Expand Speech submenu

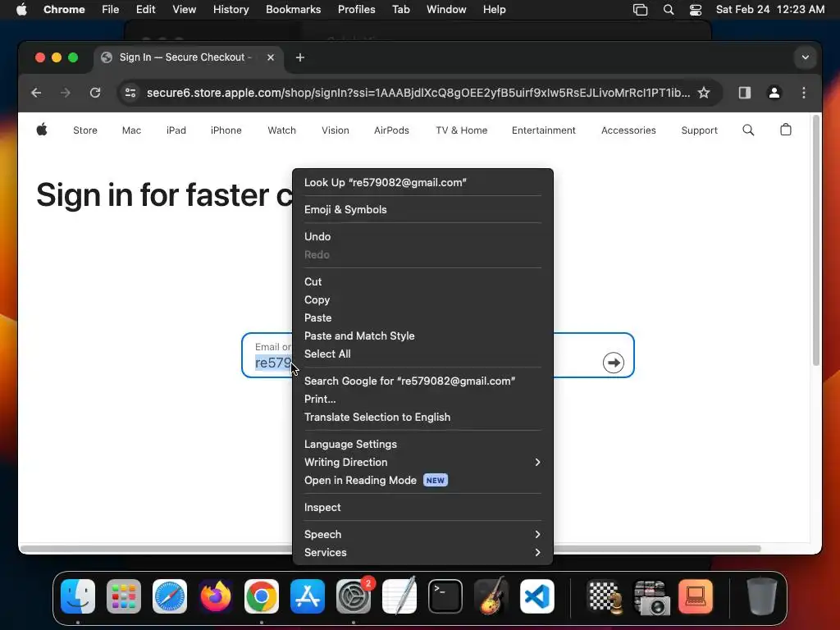pos(422,534)
